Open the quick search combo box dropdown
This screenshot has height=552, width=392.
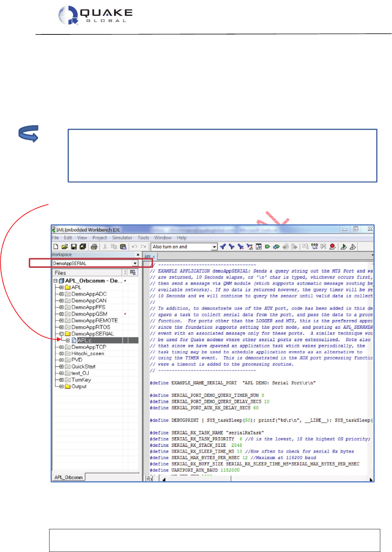pos(214,247)
